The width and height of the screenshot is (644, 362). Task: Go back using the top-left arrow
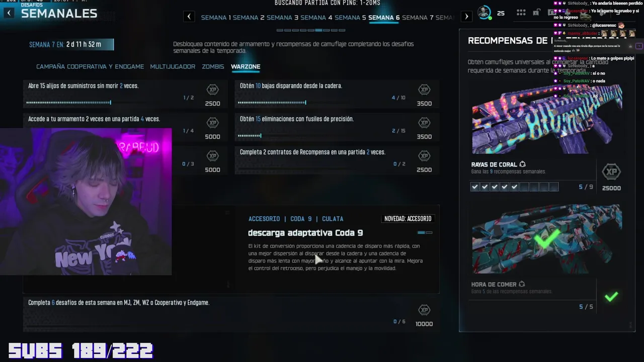click(x=9, y=14)
